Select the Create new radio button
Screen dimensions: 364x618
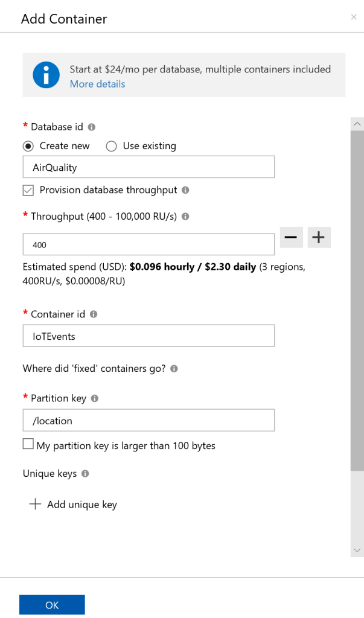(28, 146)
